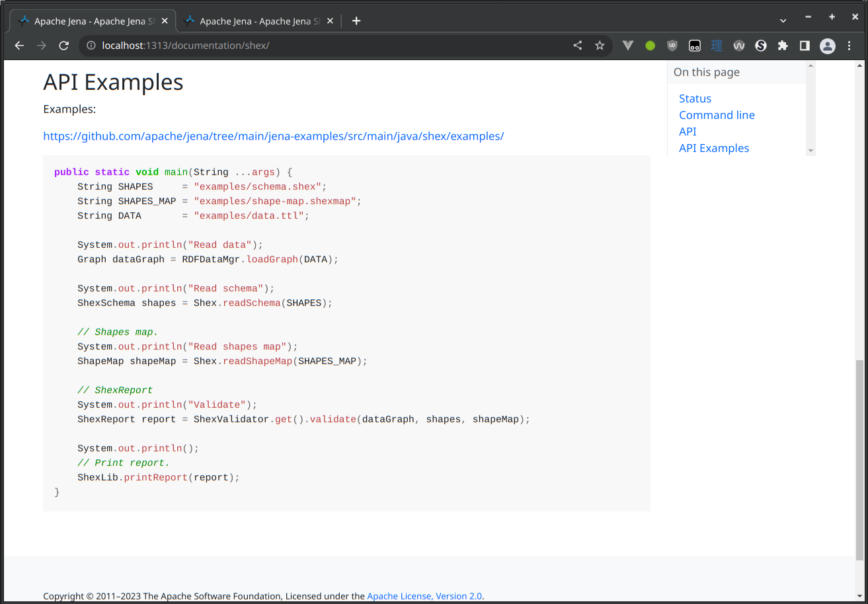Viewport: 868px width, 604px height.
Task: Click the "// ShexReport" comment
Action: click(x=115, y=390)
